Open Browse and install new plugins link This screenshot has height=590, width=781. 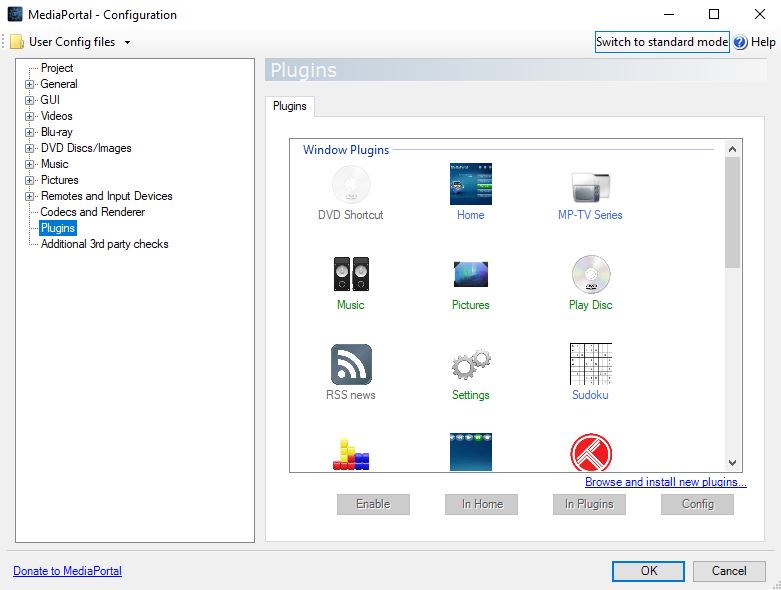tap(665, 482)
